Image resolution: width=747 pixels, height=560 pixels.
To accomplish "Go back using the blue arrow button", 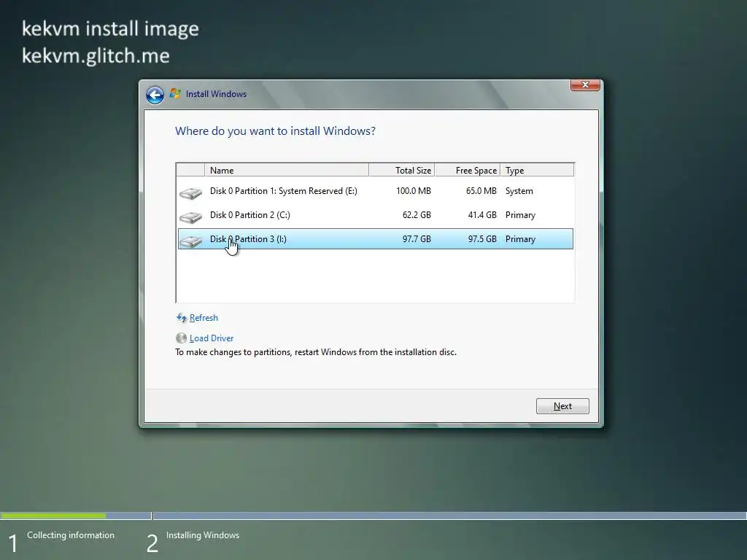I will 155,95.
